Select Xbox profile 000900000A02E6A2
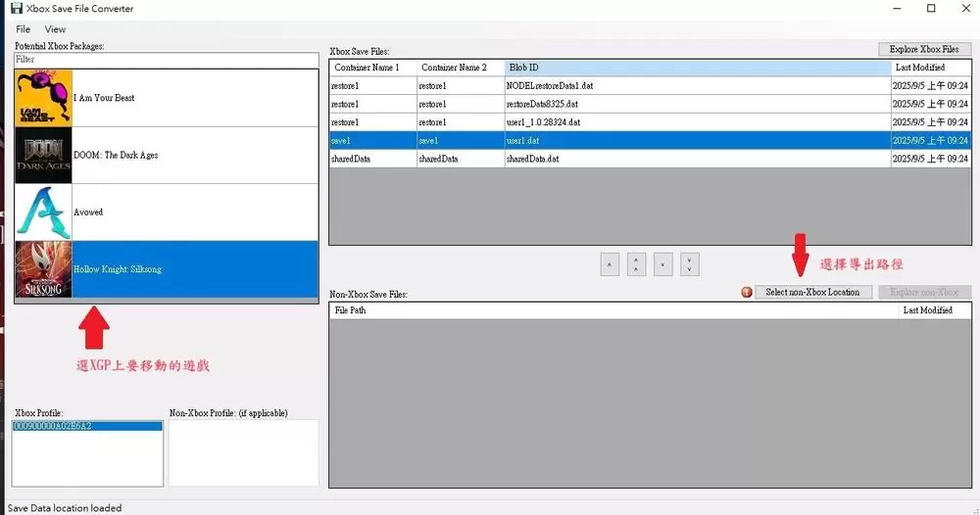Viewport: 980px width, 515px height. pos(86,427)
